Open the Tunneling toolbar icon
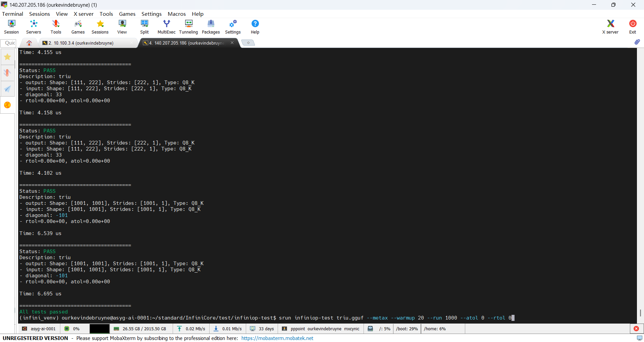This screenshot has height=342, width=644. coord(189,27)
